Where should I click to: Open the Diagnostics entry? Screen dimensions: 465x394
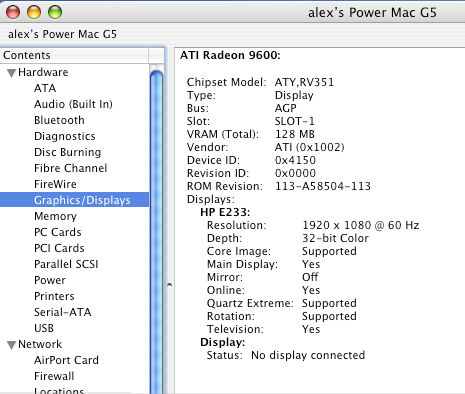[65, 136]
